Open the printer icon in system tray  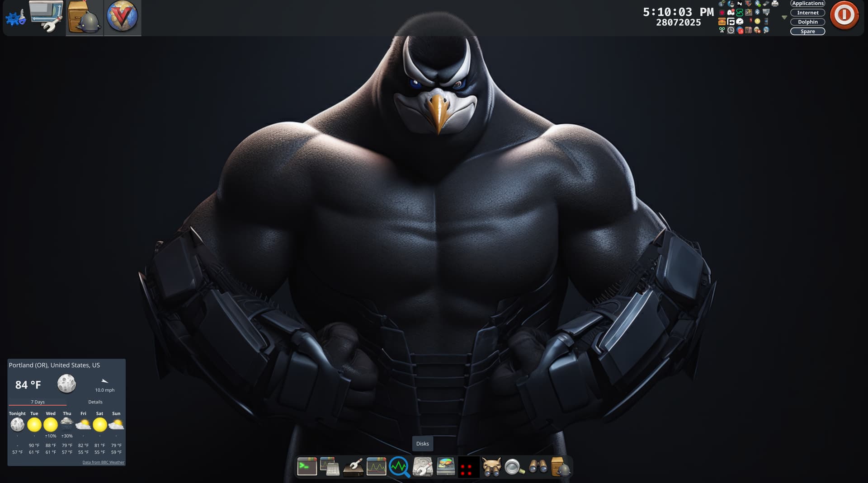tap(775, 4)
